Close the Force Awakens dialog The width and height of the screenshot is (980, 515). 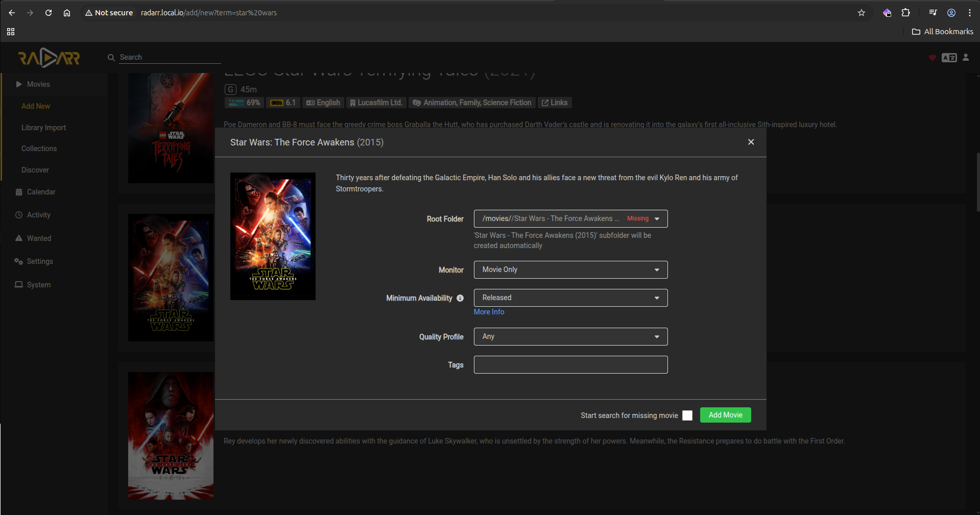[x=751, y=142]
